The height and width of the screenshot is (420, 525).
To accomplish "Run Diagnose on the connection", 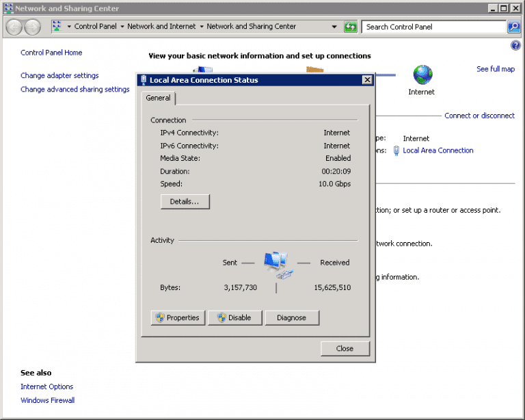I will tap(292, 317).
